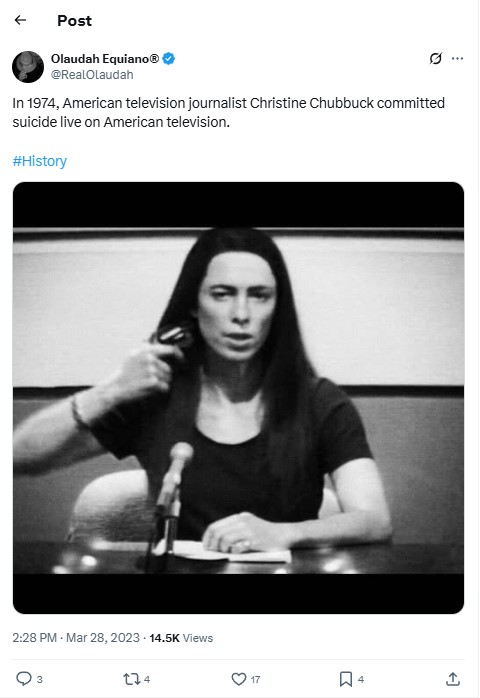Open the @RealOlaudah handle link
Image resolution: width=480 pixels, height=698 pixels.
pyautogui.click(x=92, y=74)
